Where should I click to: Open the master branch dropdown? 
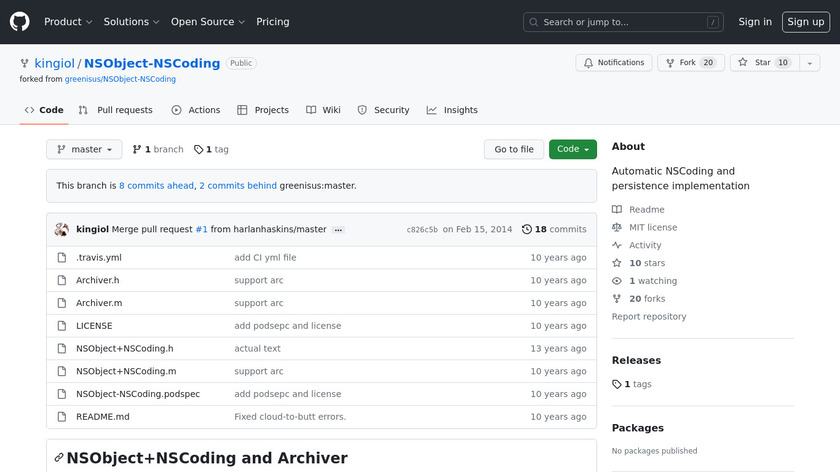point(84,149)
